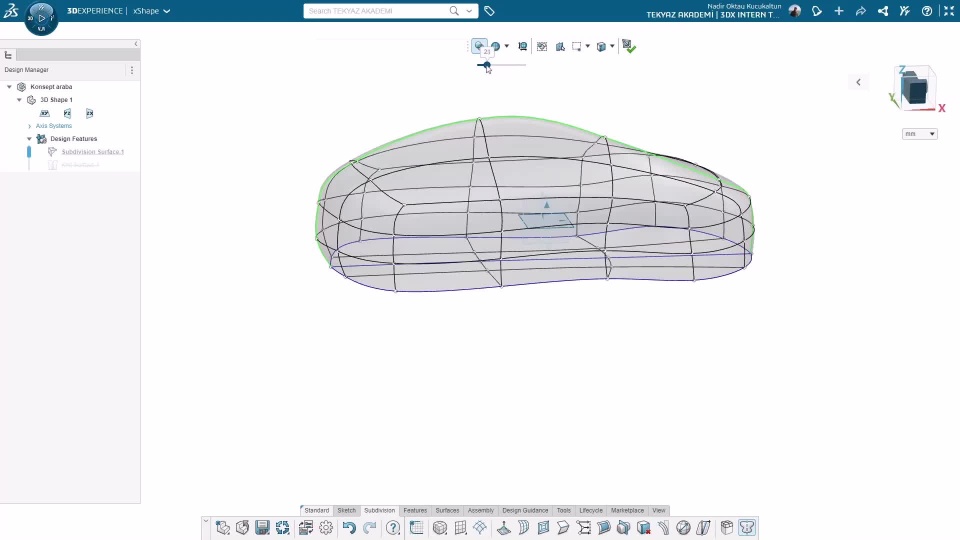The height and width of the screenshot is (540, 960).
Task: Select the extrude face tool icon
Action: 504,528
